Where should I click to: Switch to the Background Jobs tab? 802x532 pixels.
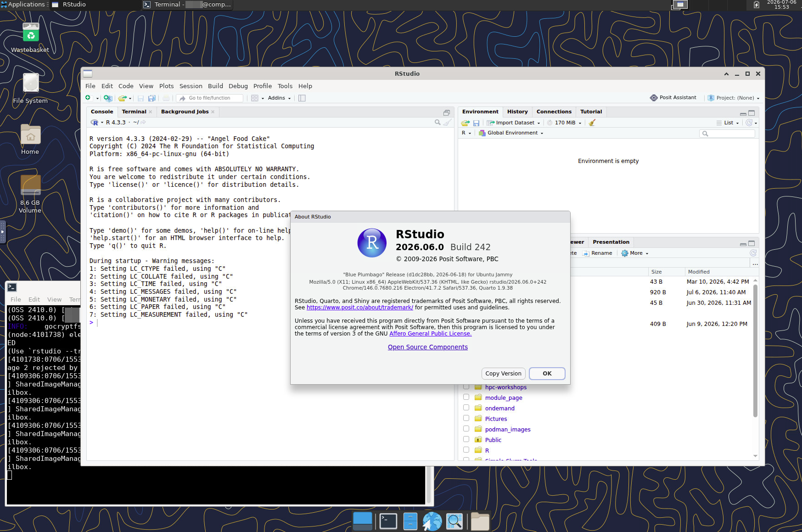[185, 112]
